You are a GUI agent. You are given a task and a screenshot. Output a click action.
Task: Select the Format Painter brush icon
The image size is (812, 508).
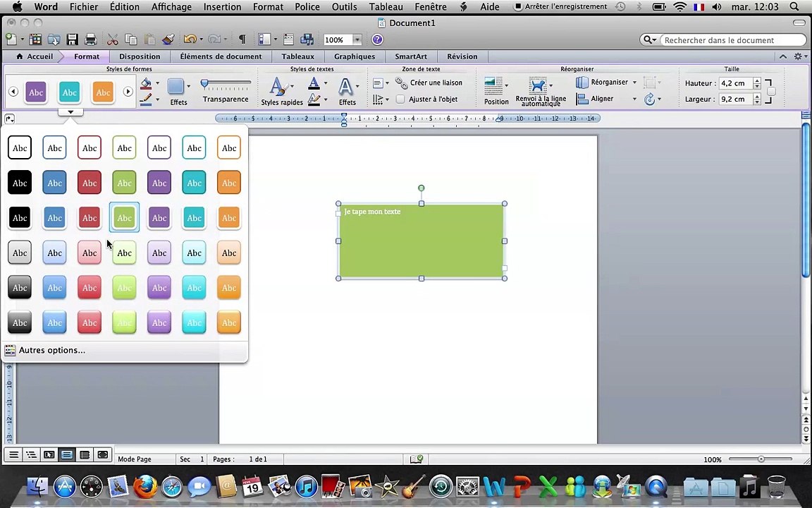168,40
